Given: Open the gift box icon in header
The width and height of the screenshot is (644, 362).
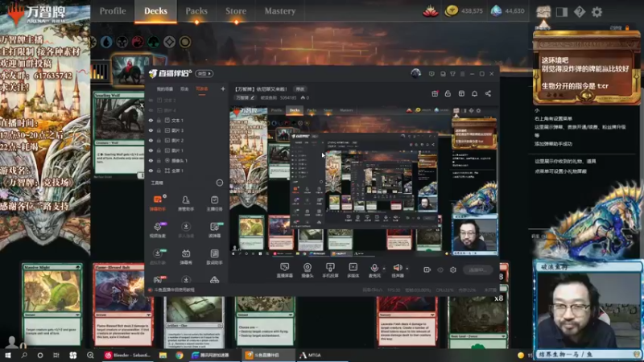Looking at the screenshot, I should pos(435,93).
